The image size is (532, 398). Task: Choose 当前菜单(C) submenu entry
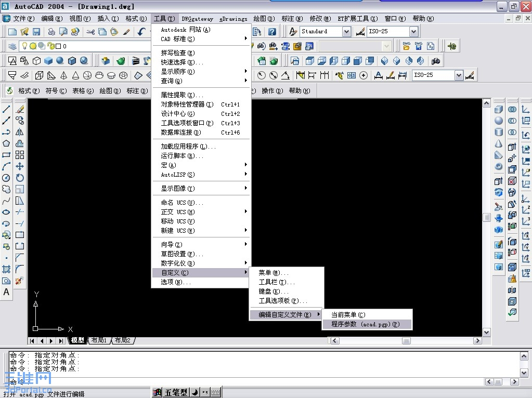coord(367,314)
